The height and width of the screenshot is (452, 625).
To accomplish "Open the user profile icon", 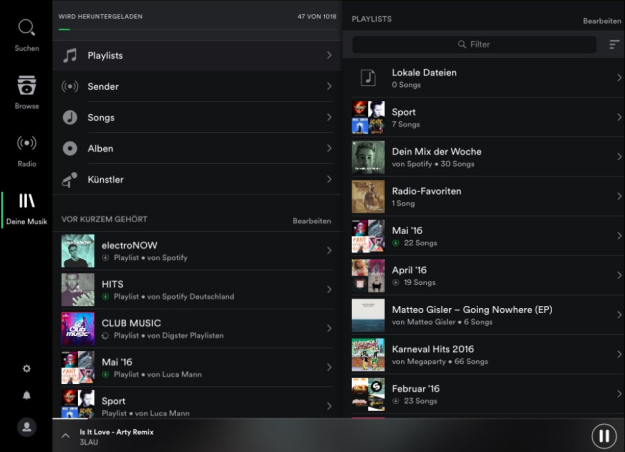I will pos(27,427).
